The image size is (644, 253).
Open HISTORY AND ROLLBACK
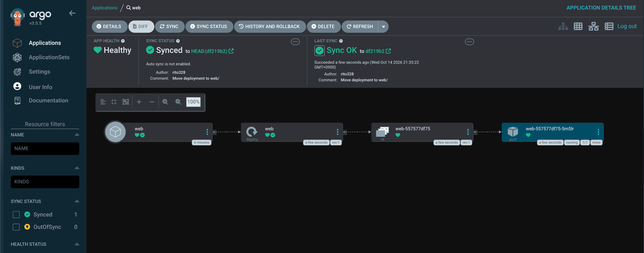270,26
